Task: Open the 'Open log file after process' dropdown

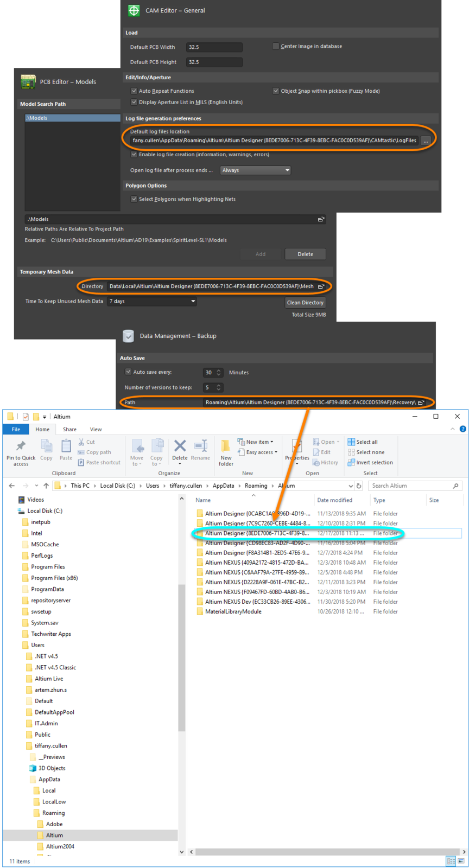Action: (x=255, y=170)
